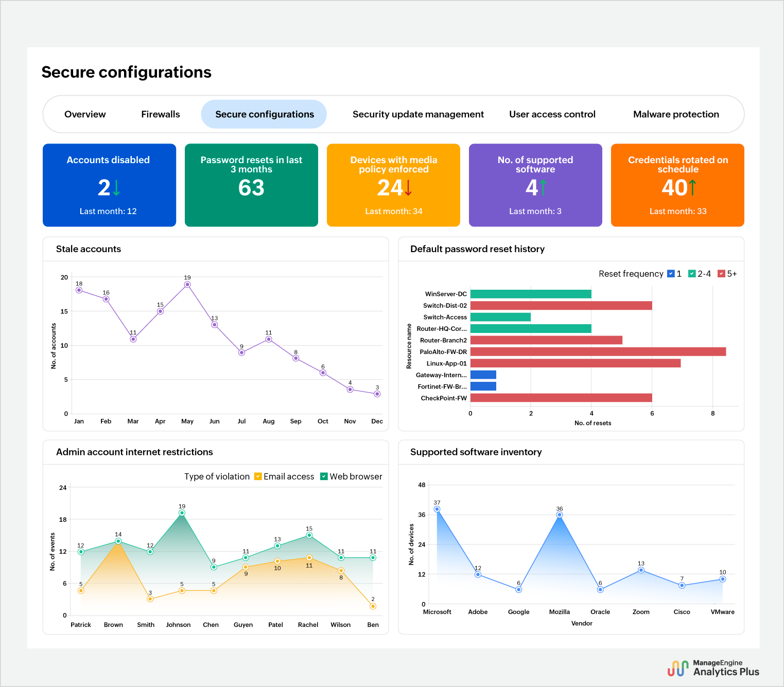Click the 'Last month: 33' text
The width and height of the screenshot is (784, 687).
[x=678, y=211]
